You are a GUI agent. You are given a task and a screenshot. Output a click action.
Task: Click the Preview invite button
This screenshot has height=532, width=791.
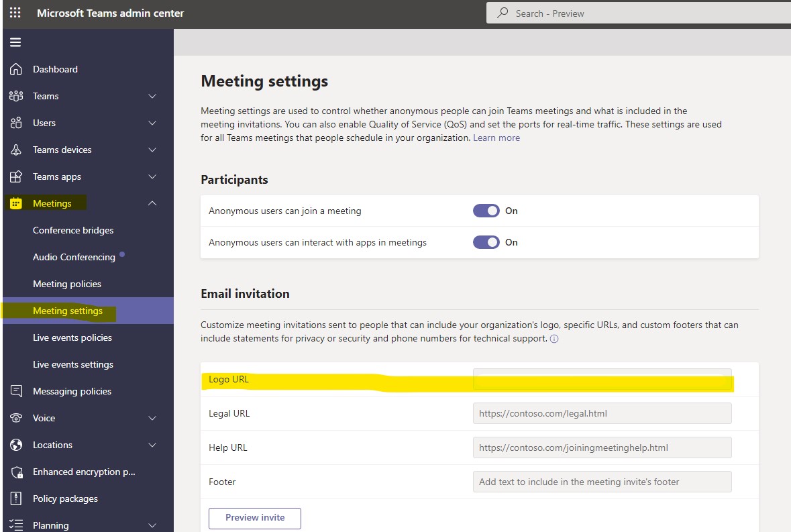pos(255,518)
